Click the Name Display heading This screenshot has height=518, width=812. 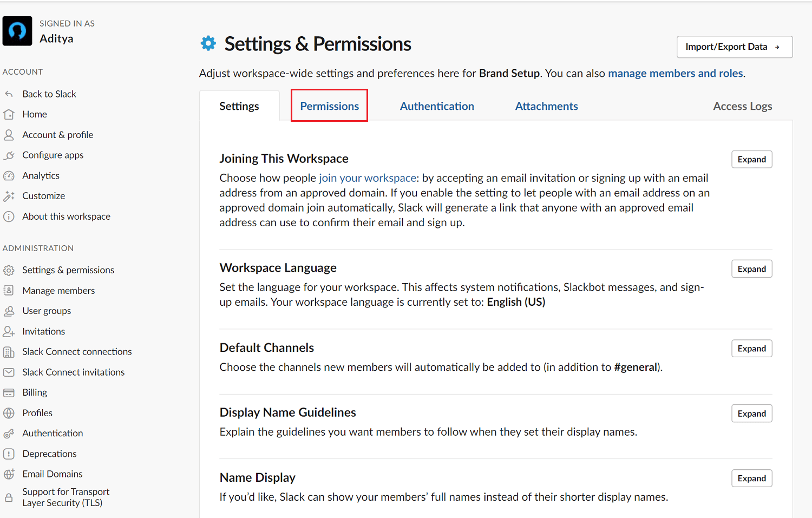pyautogui.click(x=258, y=477)
